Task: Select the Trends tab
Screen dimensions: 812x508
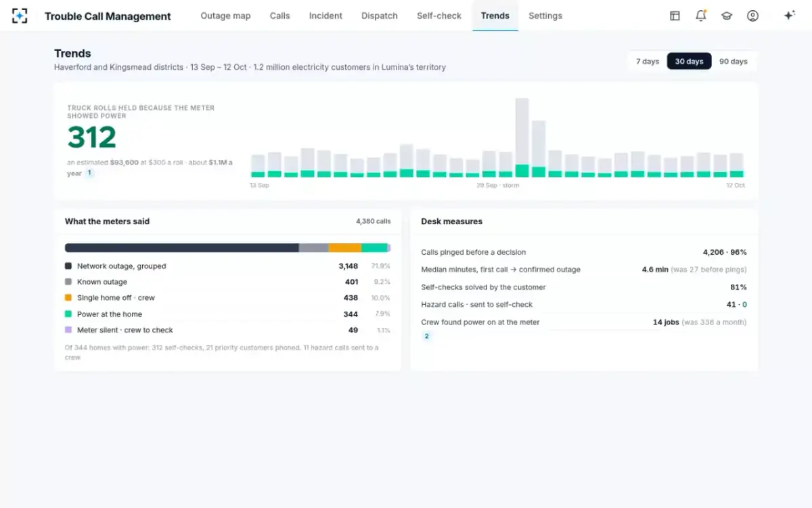Action: pos(495,16)
